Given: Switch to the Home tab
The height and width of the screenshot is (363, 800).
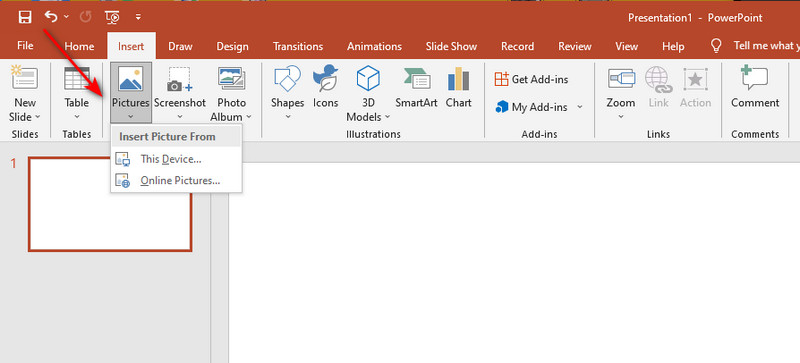Looking at the screenshot, I should 79,46.
